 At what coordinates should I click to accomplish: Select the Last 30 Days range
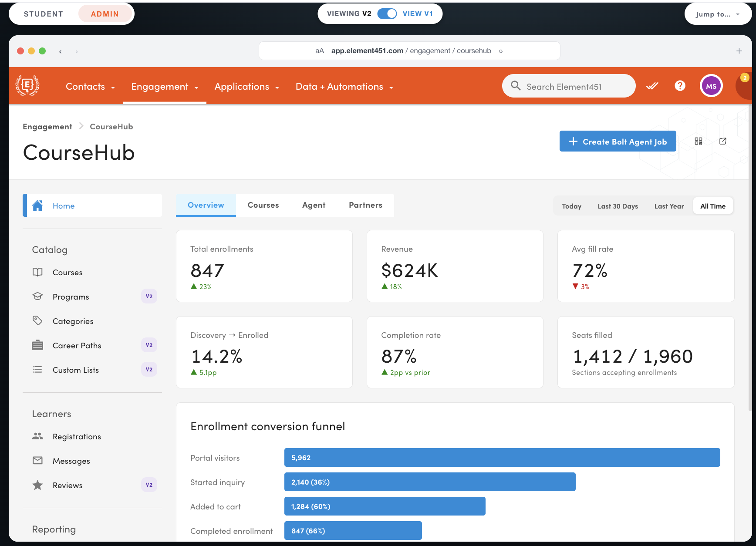618,206
